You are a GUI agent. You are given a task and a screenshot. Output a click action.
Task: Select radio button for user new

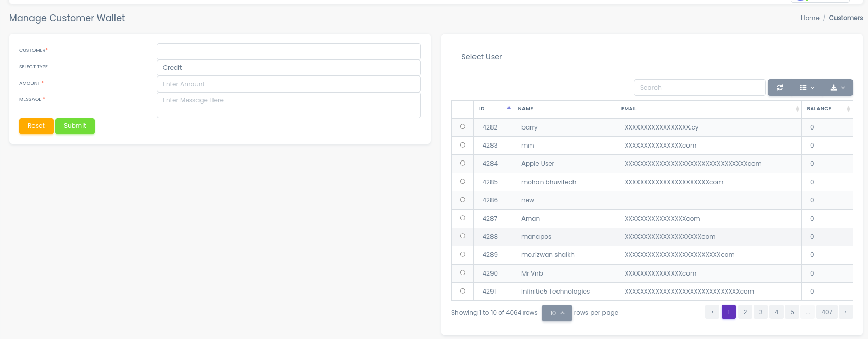pyautogui.click(x=463, y=200)
